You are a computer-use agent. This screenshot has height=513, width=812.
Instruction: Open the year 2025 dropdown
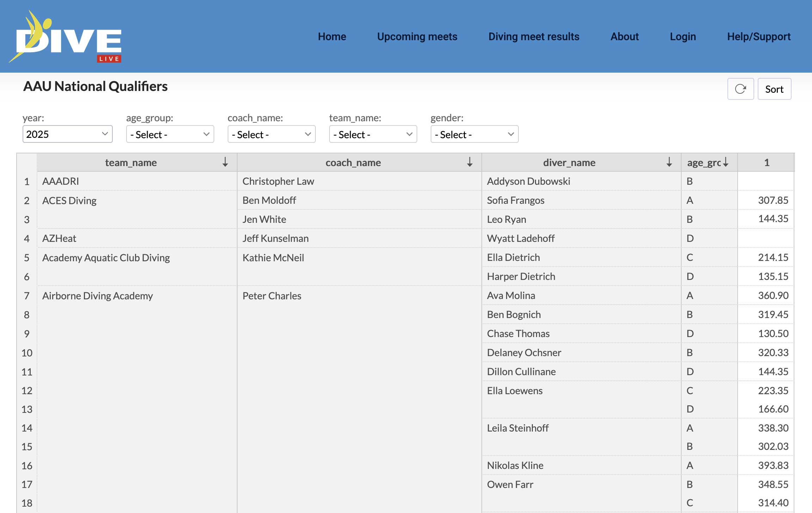[x=67, y=134]
